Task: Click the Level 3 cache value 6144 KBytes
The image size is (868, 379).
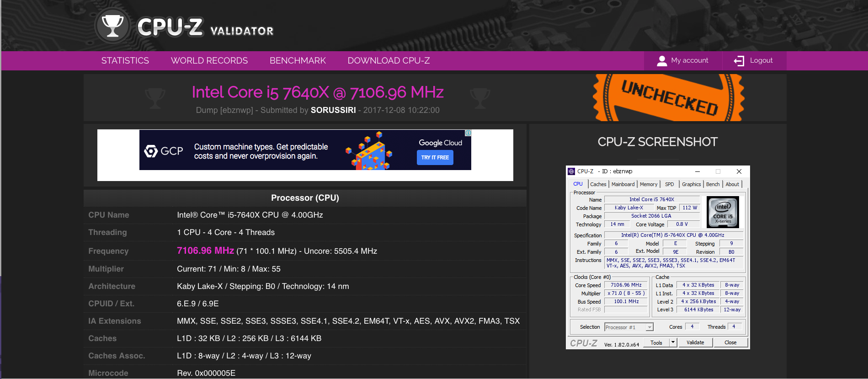Action: pos(698,310)
